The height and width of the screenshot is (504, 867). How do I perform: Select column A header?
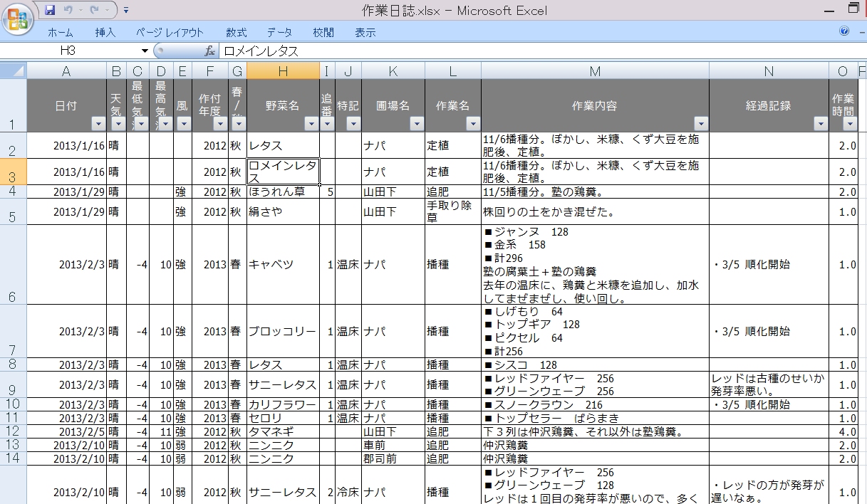tap(67, 70)
